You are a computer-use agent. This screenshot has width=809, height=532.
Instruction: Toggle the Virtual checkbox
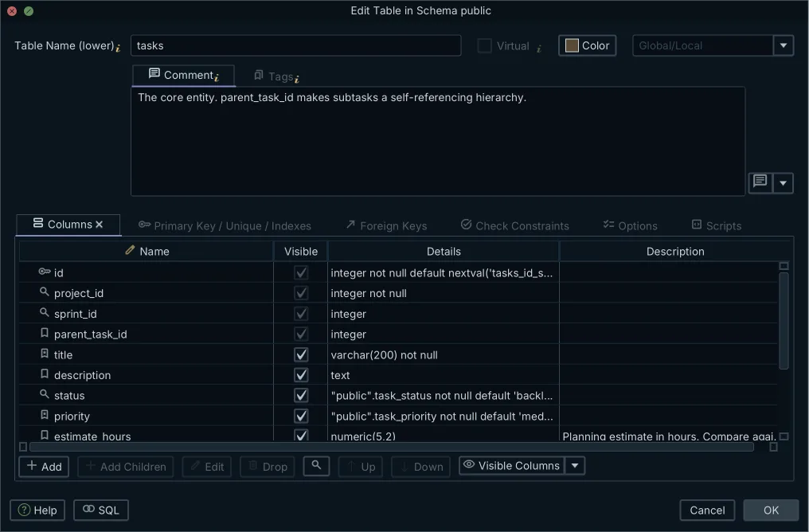click(484, 45)
